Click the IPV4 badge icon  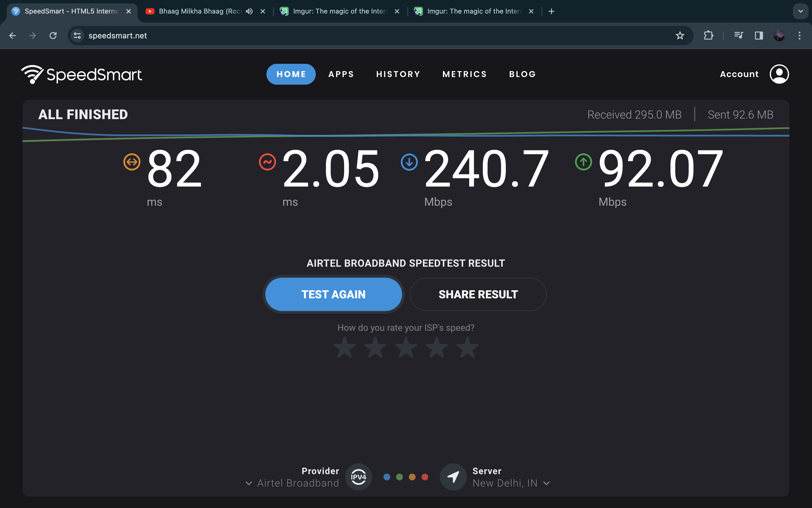click(358, 477)
